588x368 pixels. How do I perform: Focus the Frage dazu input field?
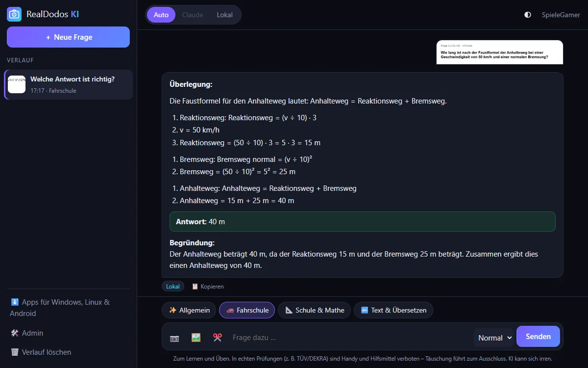point(350,338)
